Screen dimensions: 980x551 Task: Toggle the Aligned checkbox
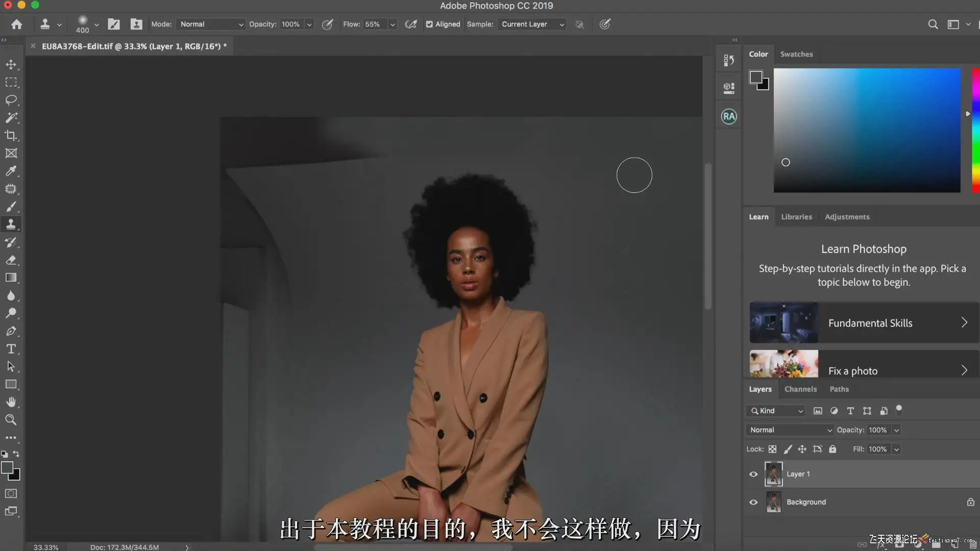(429, 24)
